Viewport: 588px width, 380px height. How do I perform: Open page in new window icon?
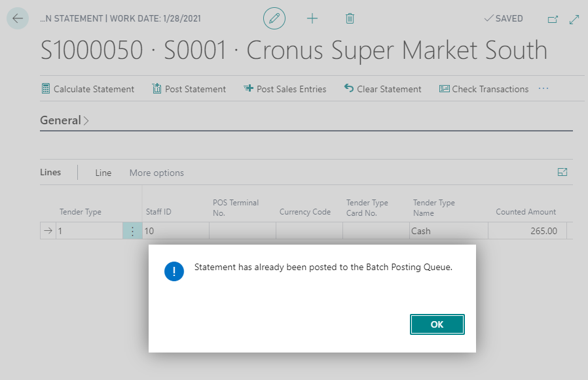tap(553, 19)
